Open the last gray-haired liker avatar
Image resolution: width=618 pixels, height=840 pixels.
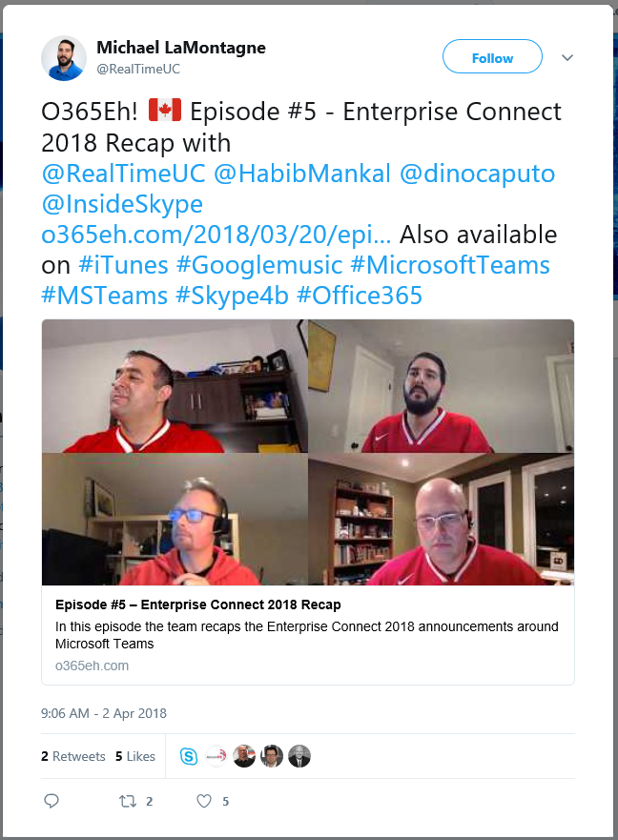[299, 756]
